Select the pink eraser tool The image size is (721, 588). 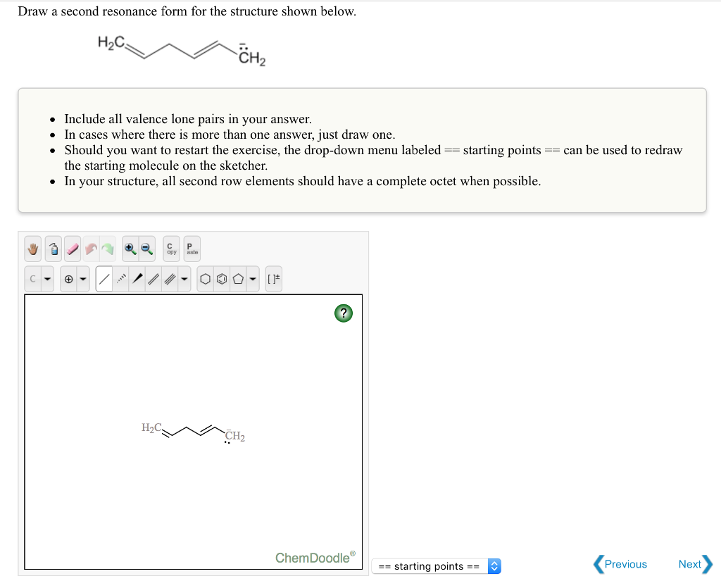point(73,249)
